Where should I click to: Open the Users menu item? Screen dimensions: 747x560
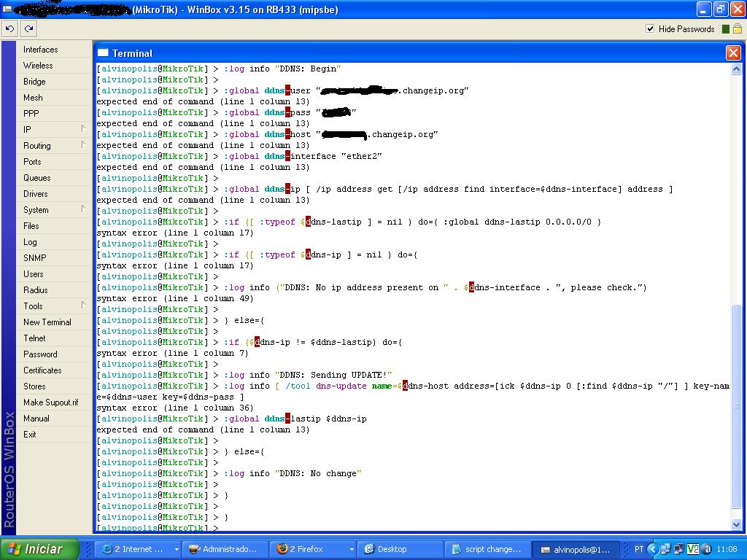pyautogui.click(x=54, y=274)
